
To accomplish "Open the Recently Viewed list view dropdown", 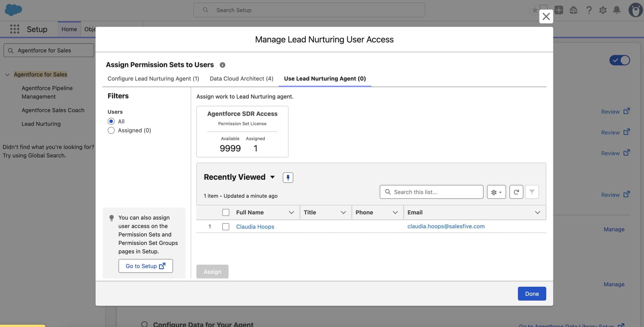I will [x=272, y=177].
